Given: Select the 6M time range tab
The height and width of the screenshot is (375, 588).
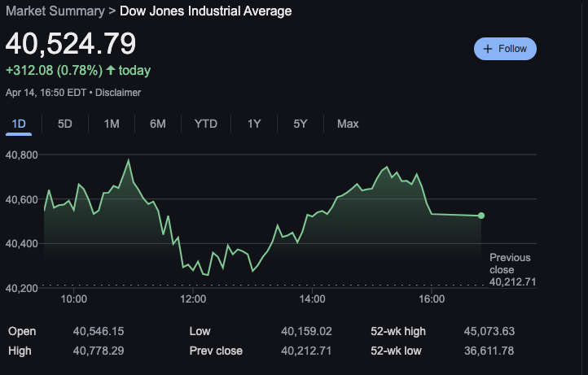Looking at the screenshot, I should tap(158, 124).
